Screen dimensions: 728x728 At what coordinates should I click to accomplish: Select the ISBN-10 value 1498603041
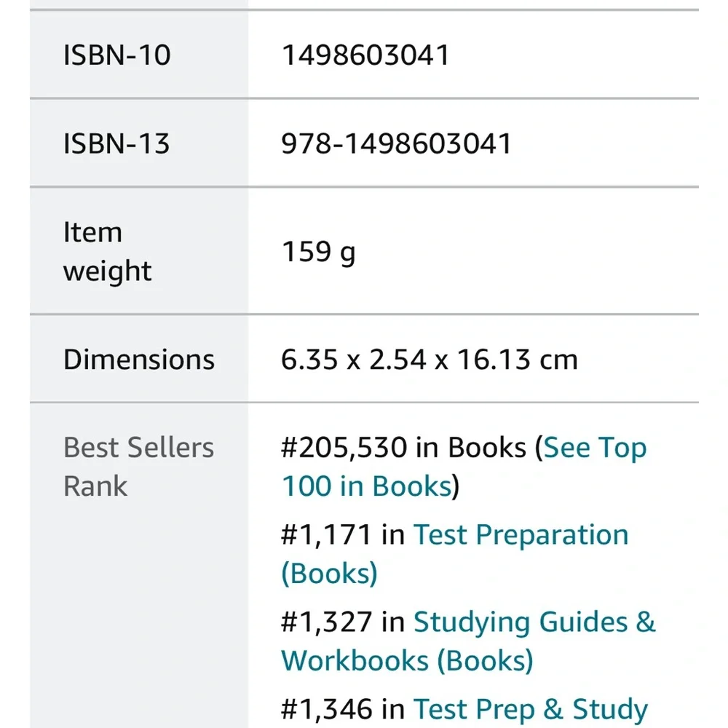366,53
